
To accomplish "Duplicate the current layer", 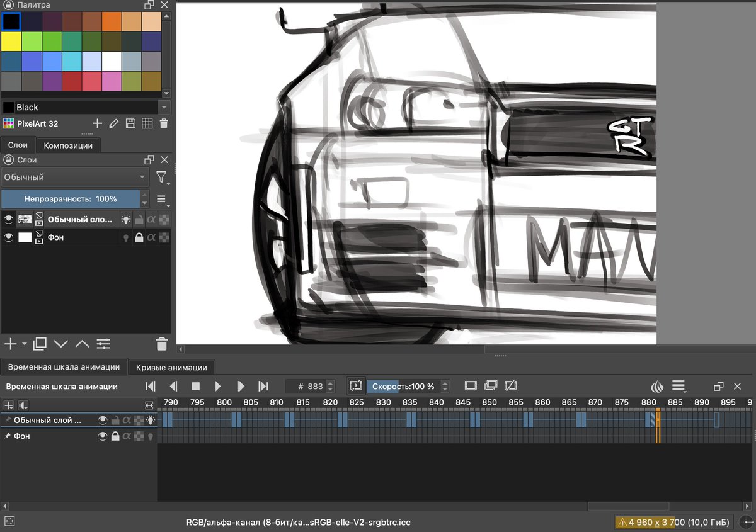I will click(x=40, y=344).
